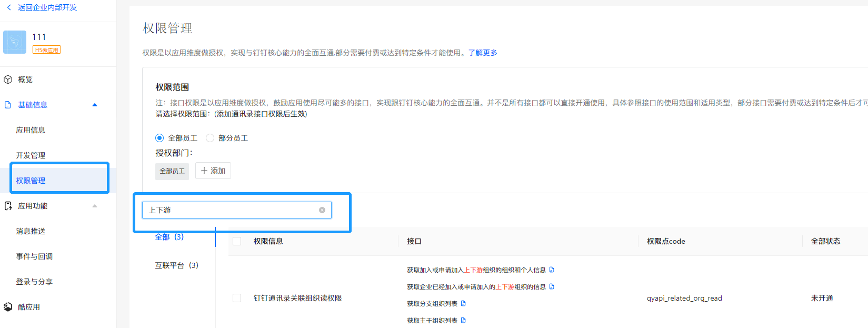
Task: Check the select-all checkbox in table header
Action: coord(237,241)
